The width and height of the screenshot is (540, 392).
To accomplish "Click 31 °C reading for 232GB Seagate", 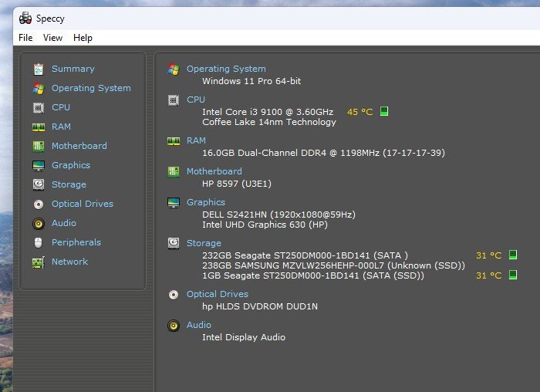I will coord(488,255).
